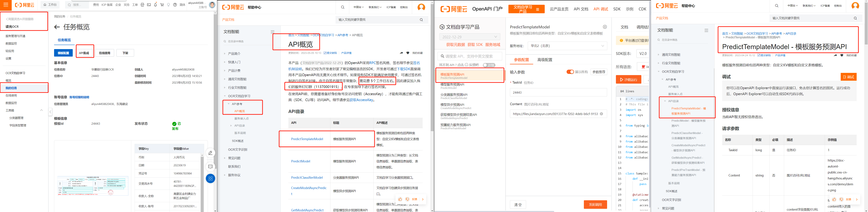Click vertical scrollbar of API概览 help page
The image size is (868, 212).
pyautogui.click(x=432, y=67)
